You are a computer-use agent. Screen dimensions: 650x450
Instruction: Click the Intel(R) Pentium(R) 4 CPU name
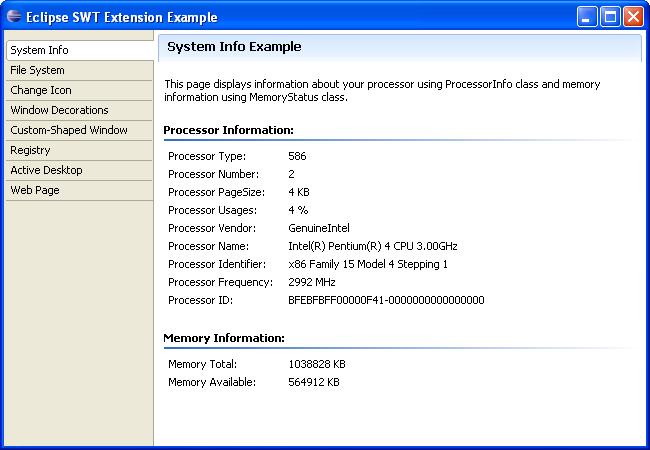pyautogui.click(x=373, y=246)
